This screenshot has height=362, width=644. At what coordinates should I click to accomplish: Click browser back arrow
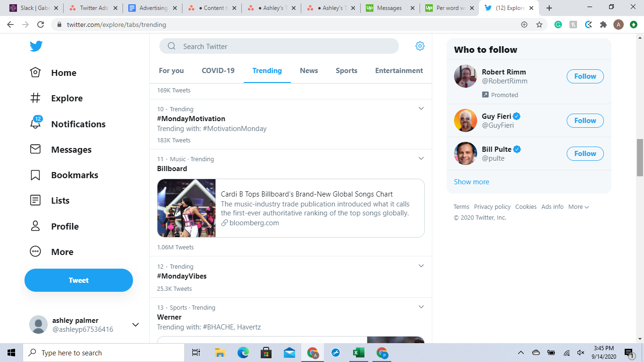(10, 25)
